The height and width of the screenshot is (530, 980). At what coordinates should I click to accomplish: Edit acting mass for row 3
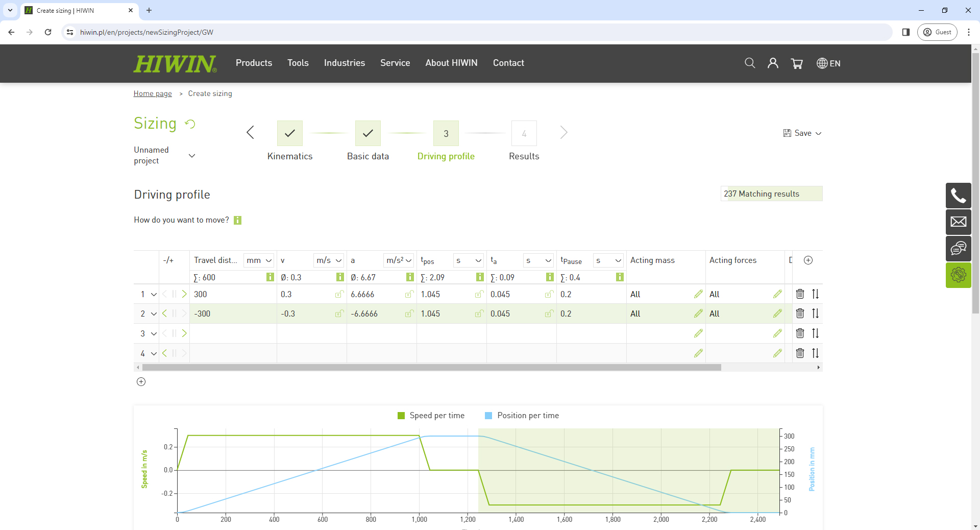698,333
